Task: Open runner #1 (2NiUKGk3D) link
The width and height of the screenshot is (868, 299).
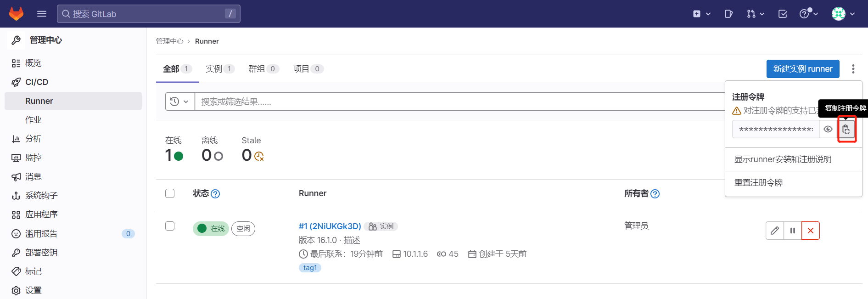Action: tap(330, 226)
